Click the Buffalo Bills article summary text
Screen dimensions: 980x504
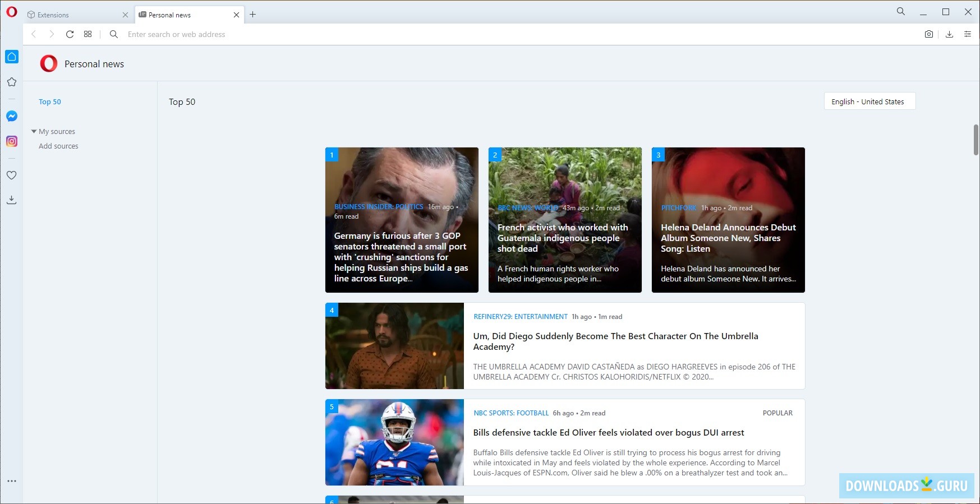tap(630, 463)
